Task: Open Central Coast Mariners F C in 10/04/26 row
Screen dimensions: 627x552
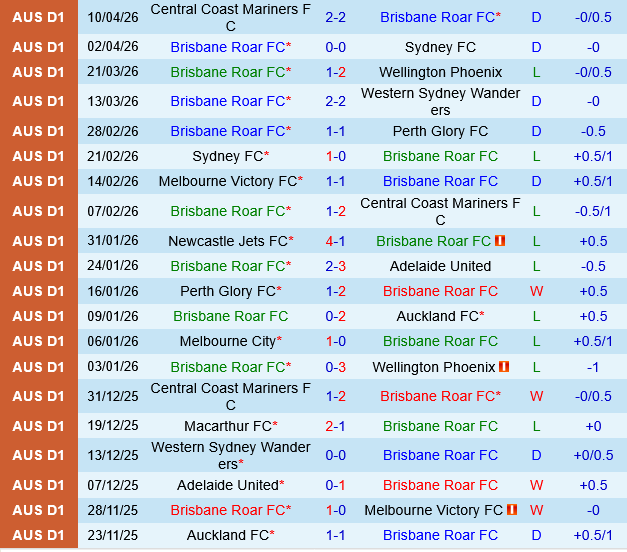Action: point(230,17)
